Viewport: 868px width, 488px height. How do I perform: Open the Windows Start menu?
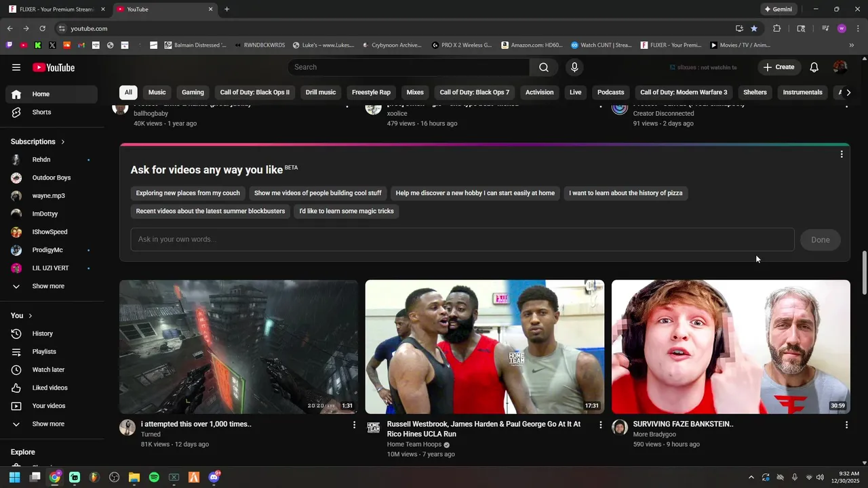click(14, 477)
